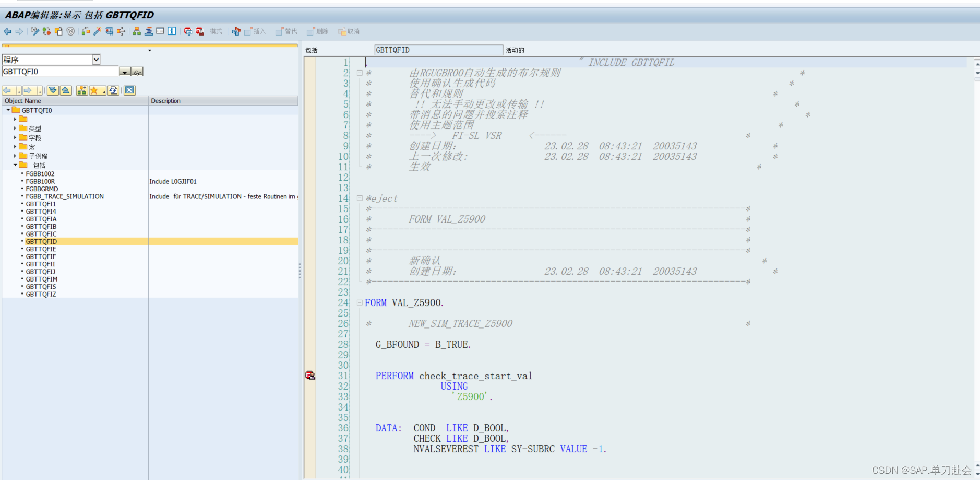Expand the 子例程 folder node
Screen dimensions: 980x480
coord(15,156)
